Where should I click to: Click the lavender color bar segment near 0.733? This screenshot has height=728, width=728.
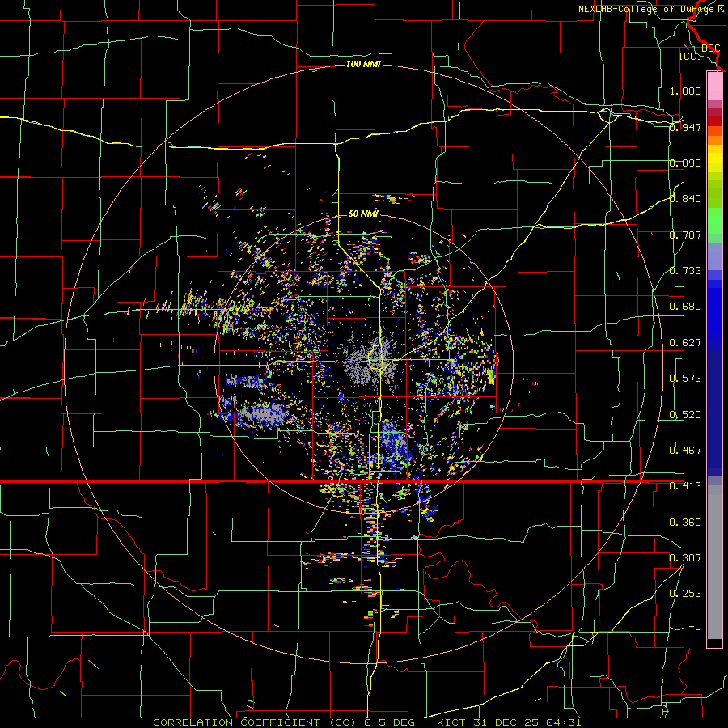coord(714,256)
